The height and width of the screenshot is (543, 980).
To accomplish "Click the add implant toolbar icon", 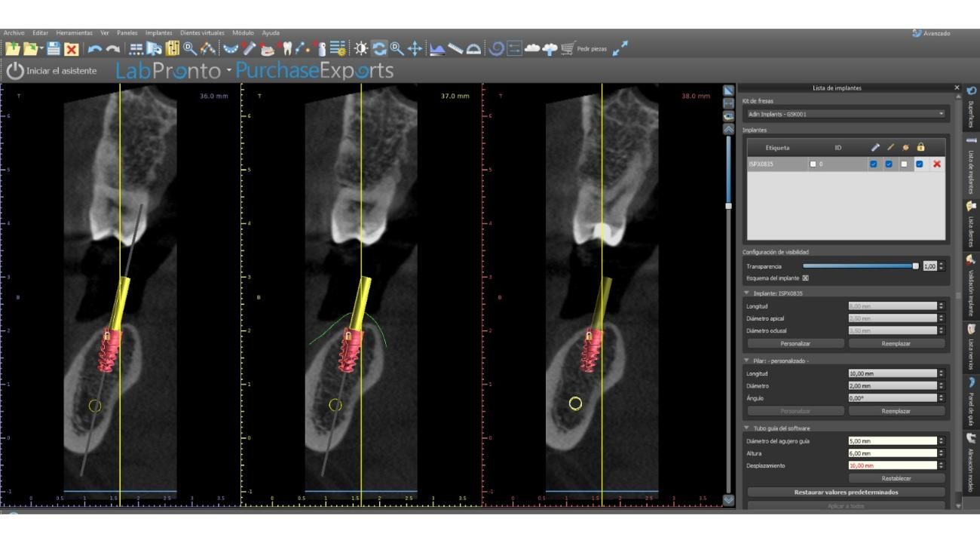I will coord(248,49).
